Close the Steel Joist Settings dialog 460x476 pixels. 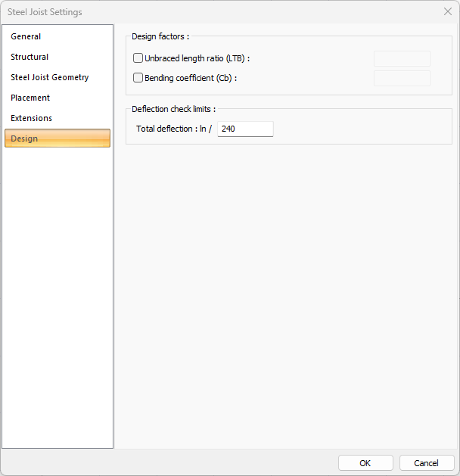[x=447, y=12]
